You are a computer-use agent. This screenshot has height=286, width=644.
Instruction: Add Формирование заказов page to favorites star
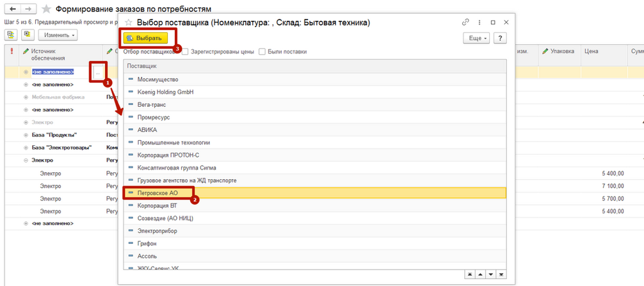point(47,9)
